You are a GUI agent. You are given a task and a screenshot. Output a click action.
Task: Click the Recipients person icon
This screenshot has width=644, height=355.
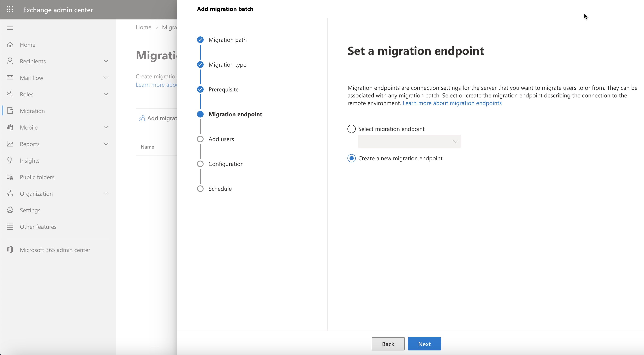coord(10,61)
